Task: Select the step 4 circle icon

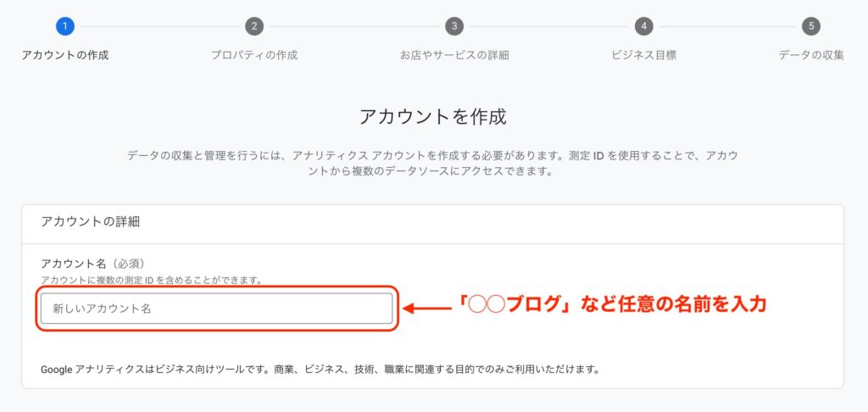Action: point(643,26)
